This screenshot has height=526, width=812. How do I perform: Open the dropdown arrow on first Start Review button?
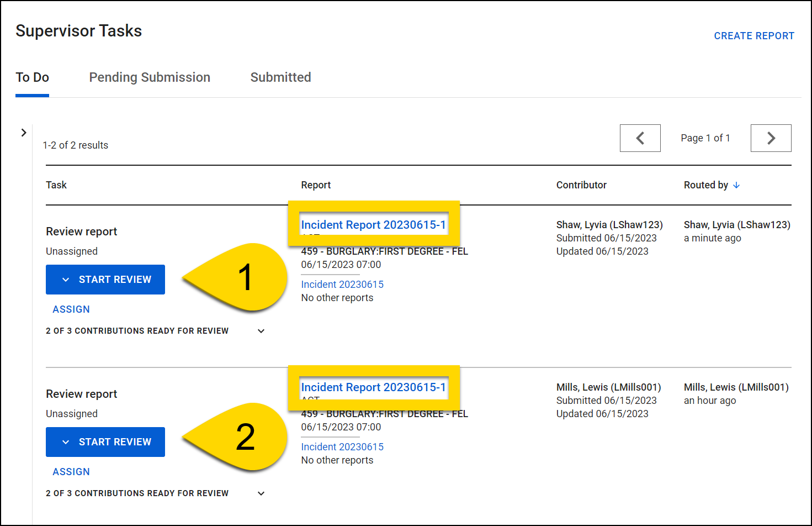(65, 280)
